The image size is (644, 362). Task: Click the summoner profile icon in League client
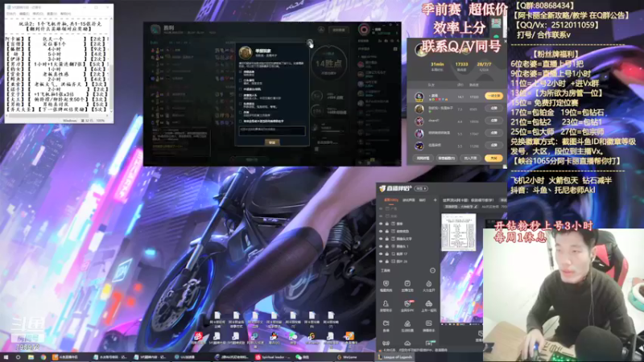tap(364, 30)
